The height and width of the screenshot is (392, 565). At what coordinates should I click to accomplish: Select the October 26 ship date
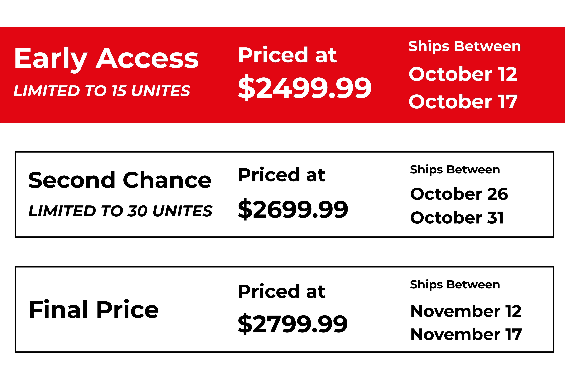tap(459, 194)
